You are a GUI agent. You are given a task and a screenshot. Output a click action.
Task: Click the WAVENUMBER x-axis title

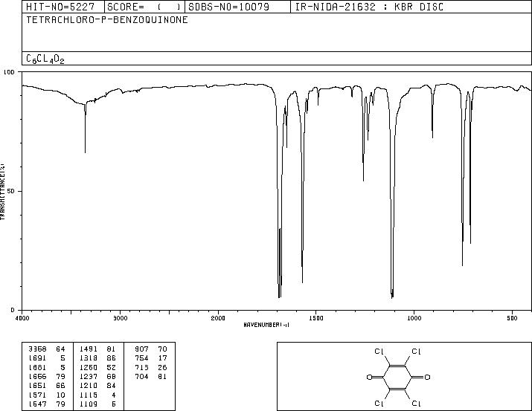[x=266, y=325]
